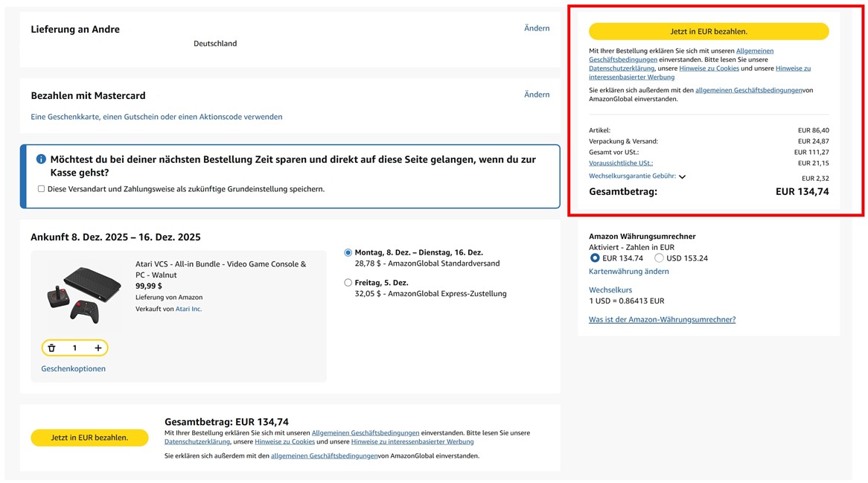Select EUR 134.74 currency option
This screenshot has height=483, width=868.
click(x=595, y=258)
